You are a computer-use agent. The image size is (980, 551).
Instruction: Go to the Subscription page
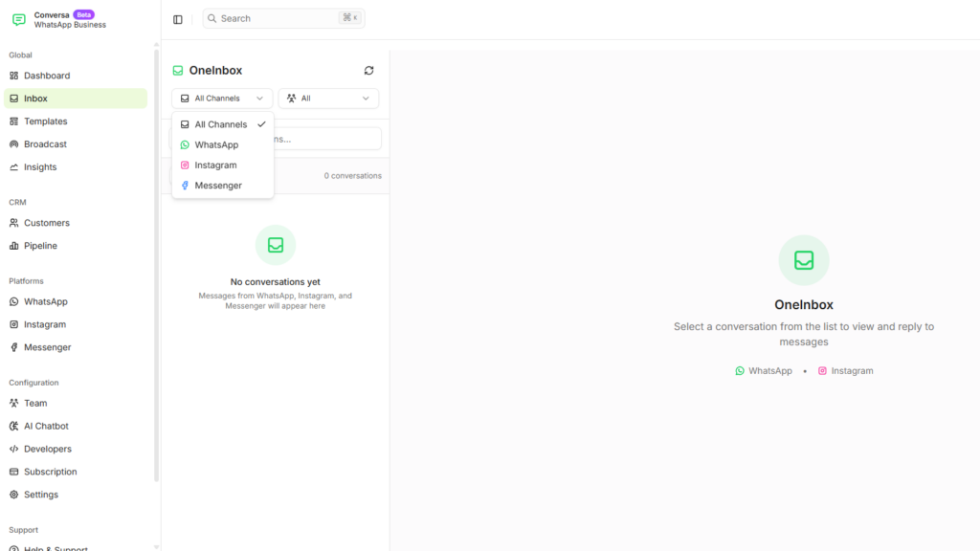coord(51,473)
